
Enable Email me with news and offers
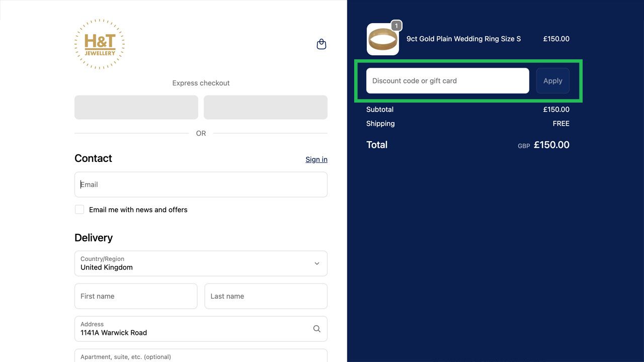79,209
